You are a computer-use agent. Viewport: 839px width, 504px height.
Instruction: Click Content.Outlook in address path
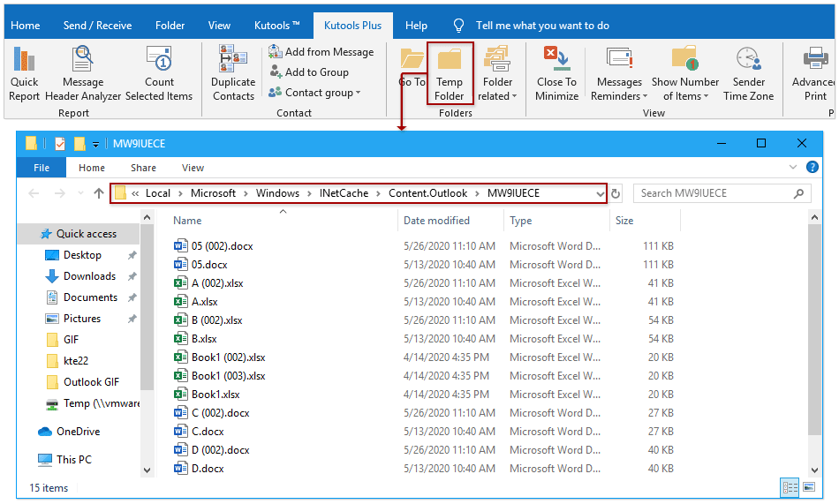click(427, 193)
